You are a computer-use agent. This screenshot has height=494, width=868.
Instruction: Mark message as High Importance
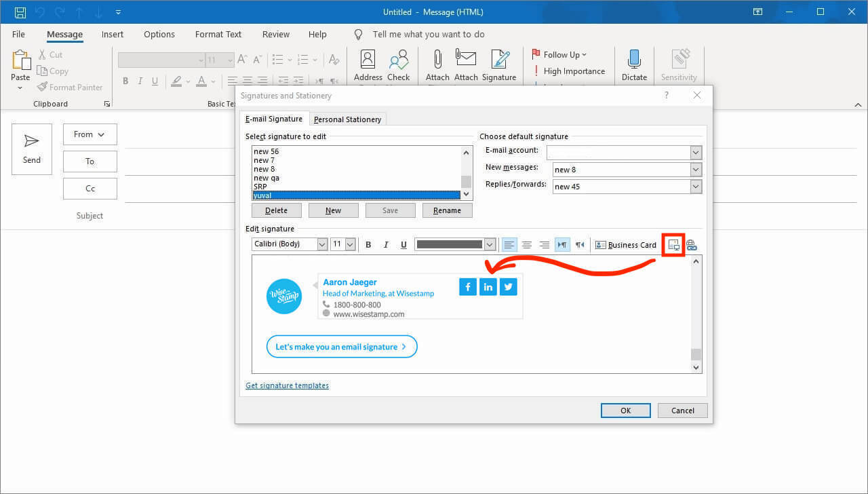(x=568, y=71)
